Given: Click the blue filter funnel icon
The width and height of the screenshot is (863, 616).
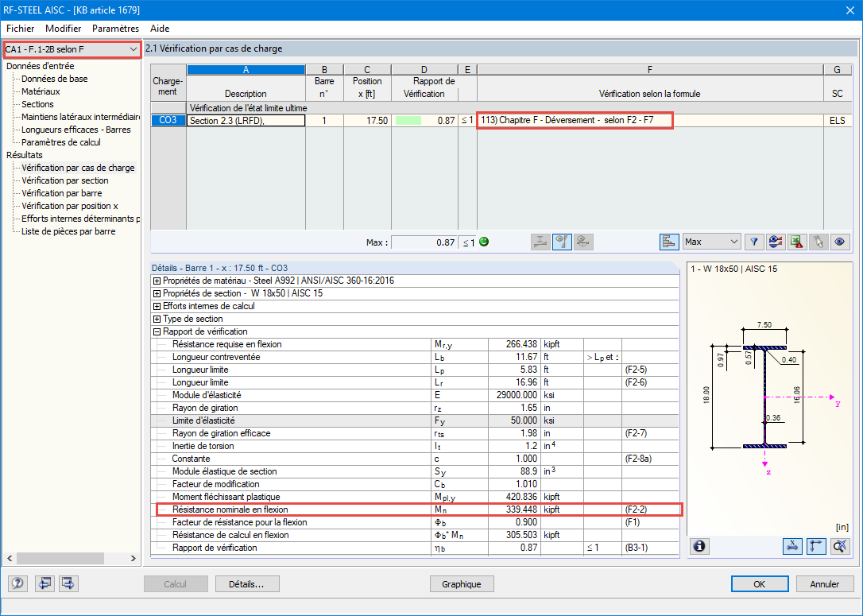Looking at the screenshot, I should (x=754, y=242).
